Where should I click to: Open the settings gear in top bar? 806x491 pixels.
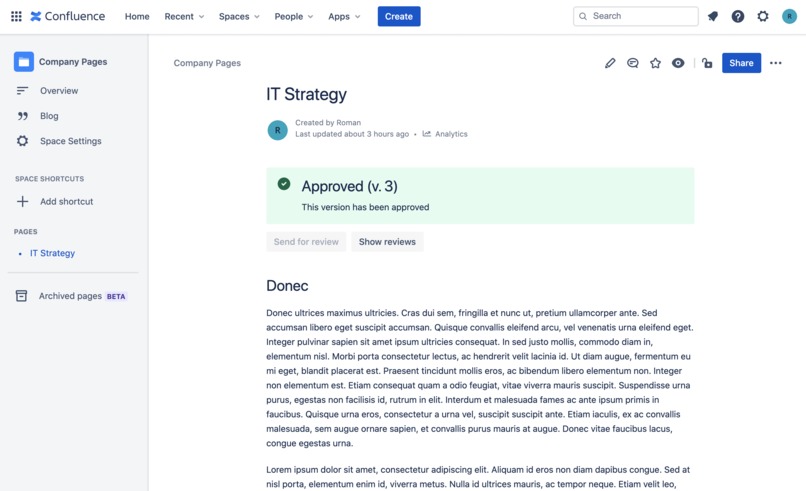(763, 16)
